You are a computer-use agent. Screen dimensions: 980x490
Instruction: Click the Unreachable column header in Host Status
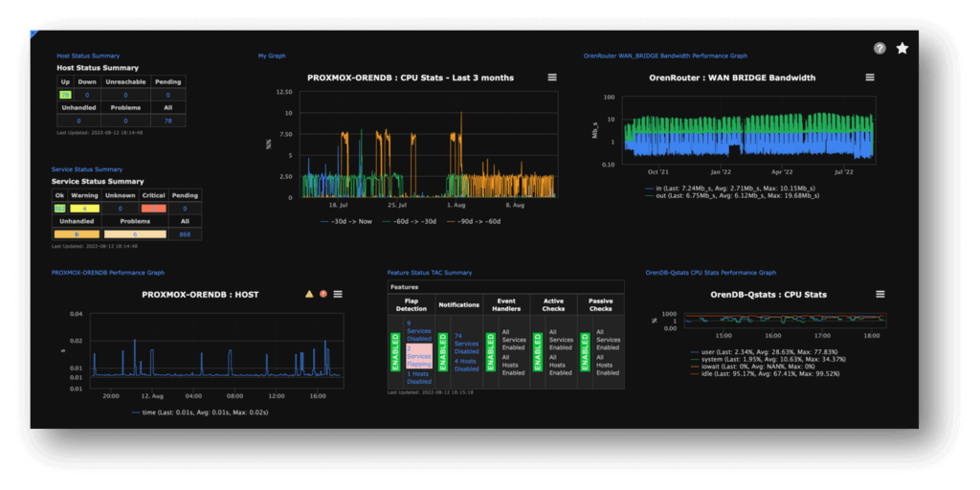point(125,82)
